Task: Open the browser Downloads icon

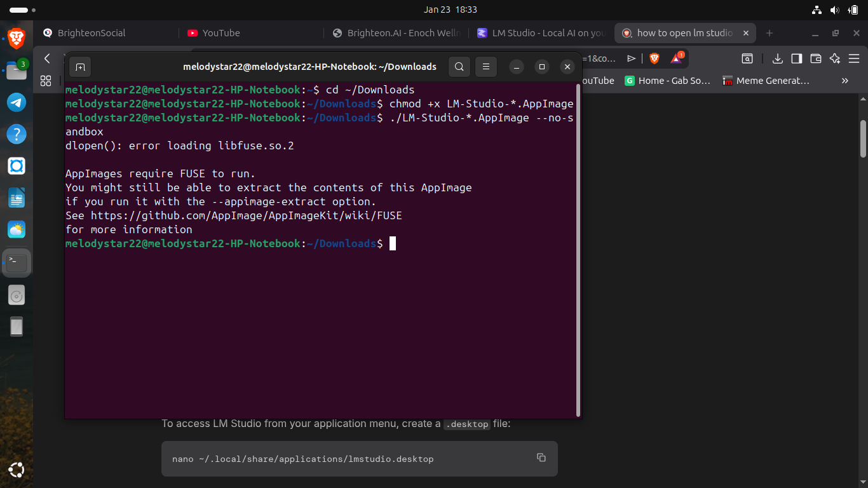Action: pos(777,58)
